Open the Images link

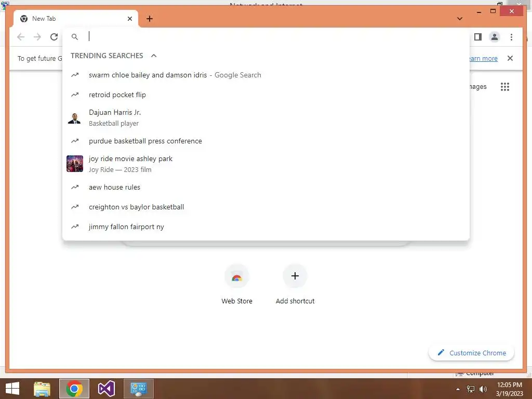(x=478, y=87)
